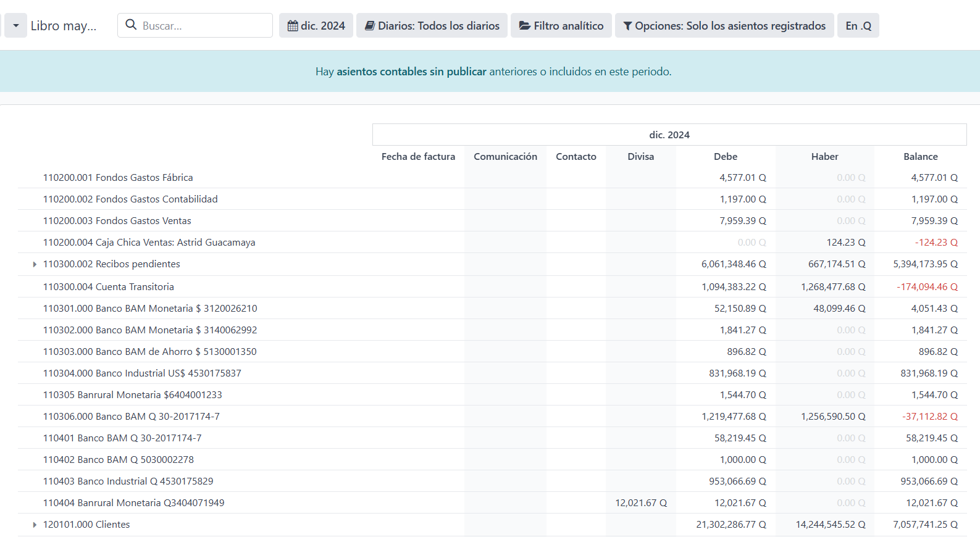Select account 110200.001 Fondos Gastos Fábrica

tap(118, 178)
